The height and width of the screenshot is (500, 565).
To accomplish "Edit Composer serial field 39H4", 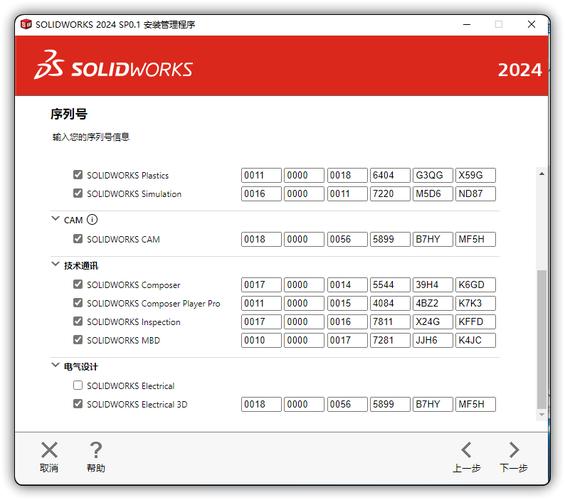I will pos(432,285).
